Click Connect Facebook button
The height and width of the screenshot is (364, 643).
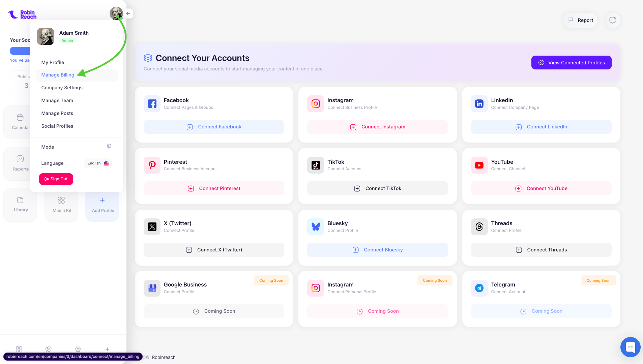(214, 127)
